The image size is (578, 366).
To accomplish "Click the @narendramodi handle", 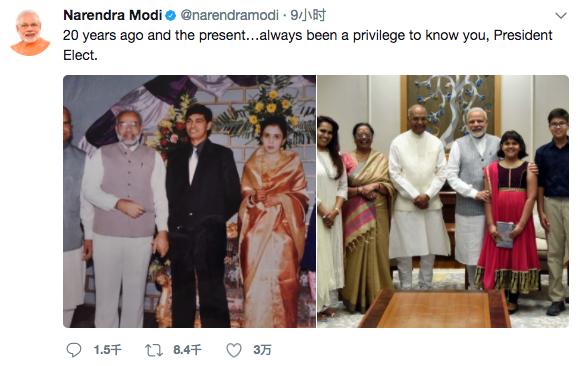I will 229,15.
